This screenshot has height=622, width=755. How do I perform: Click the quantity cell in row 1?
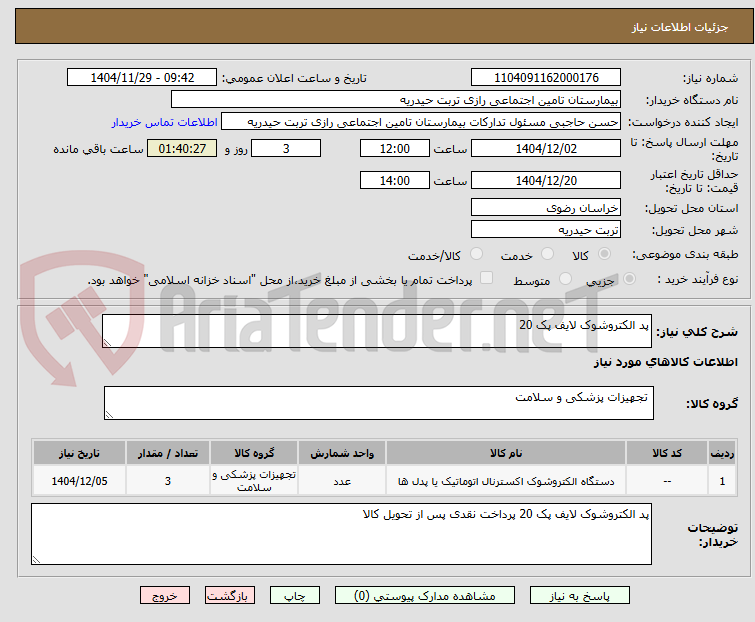coord(168,481)
